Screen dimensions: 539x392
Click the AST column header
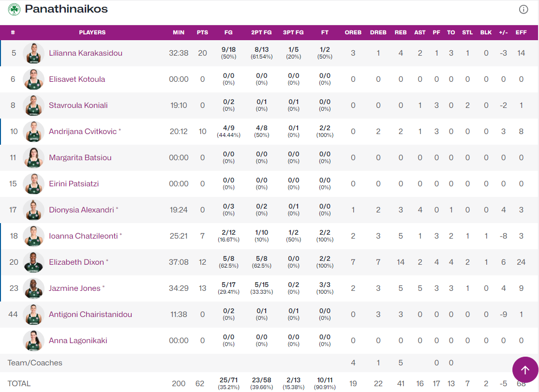point(419,32)
